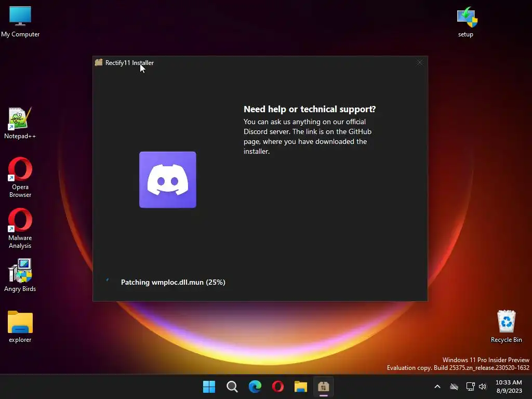Open File Explorer from the taskbar
Viewport: 532px width, 399px height.
[x=301, y=387]
